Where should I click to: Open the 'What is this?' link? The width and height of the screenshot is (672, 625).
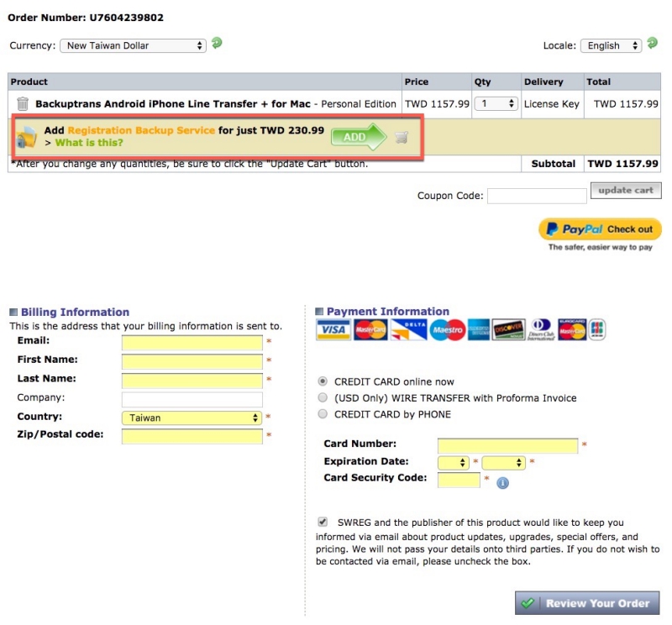(x=88, y=143)
